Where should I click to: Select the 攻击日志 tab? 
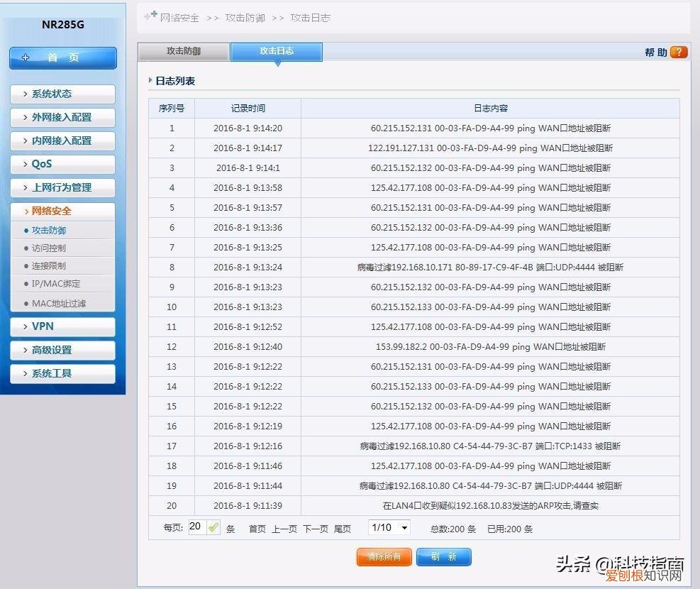276,52
